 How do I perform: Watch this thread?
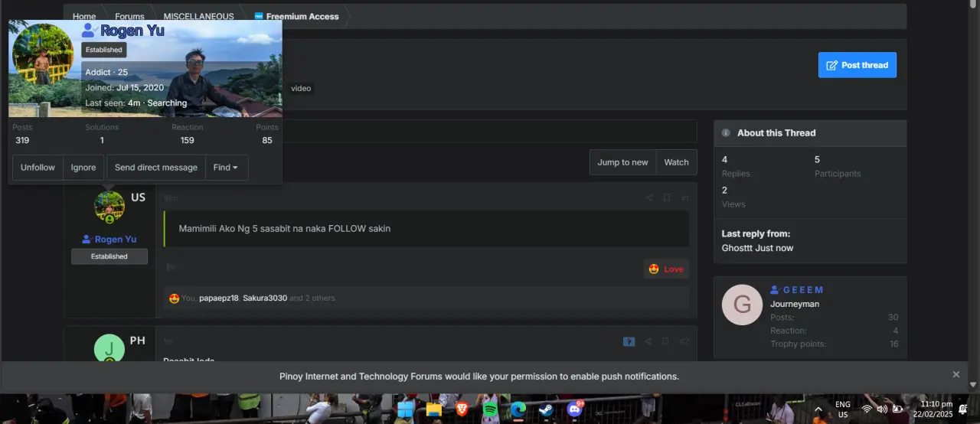click(676, 162)
